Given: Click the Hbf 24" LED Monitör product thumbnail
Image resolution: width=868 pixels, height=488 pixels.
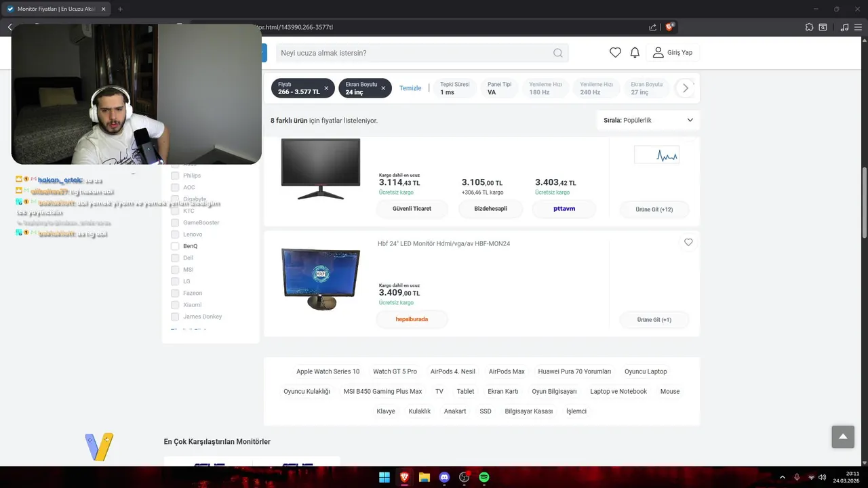Looking at the screenshot, I should (x=321, y=278).
